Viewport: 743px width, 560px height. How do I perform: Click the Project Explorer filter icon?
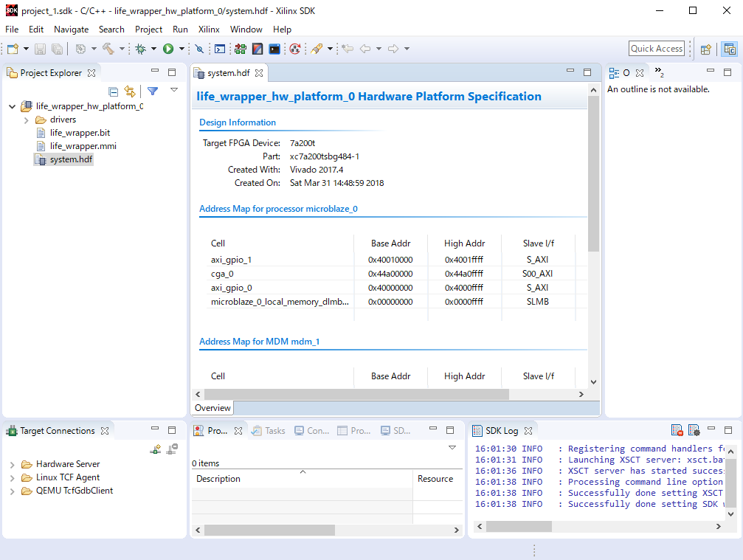pyautogui.click(x=153, y=91)
